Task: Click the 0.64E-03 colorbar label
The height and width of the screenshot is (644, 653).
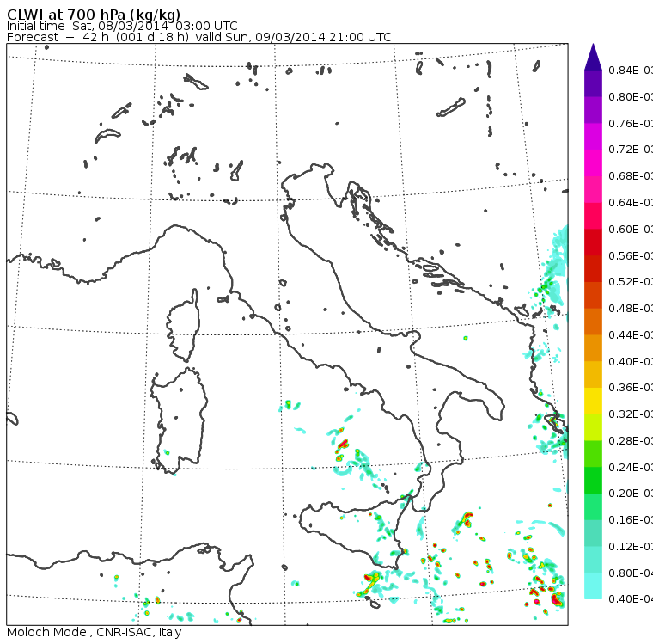Action: pos(631,203)
